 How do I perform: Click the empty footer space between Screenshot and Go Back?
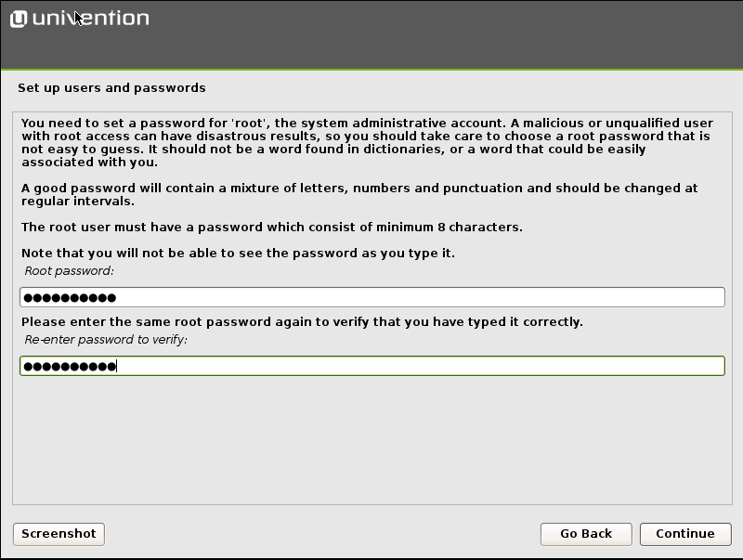tap(322, 534)
